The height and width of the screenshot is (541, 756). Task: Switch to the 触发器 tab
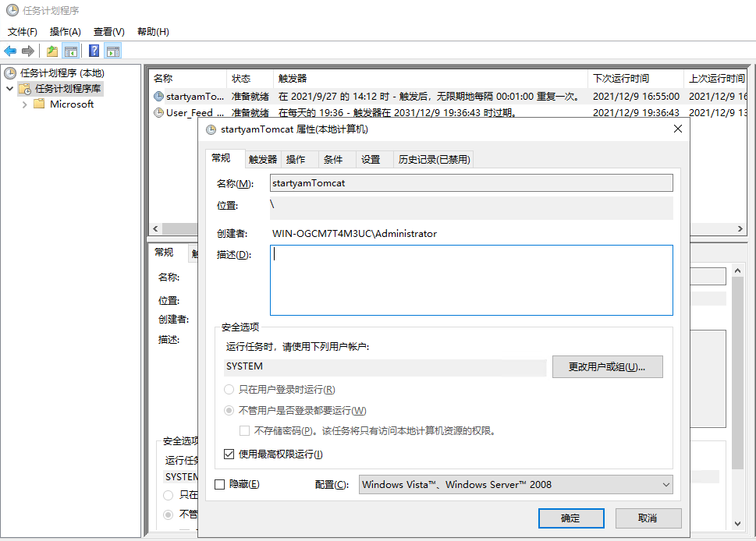click(x=262, y=158)
